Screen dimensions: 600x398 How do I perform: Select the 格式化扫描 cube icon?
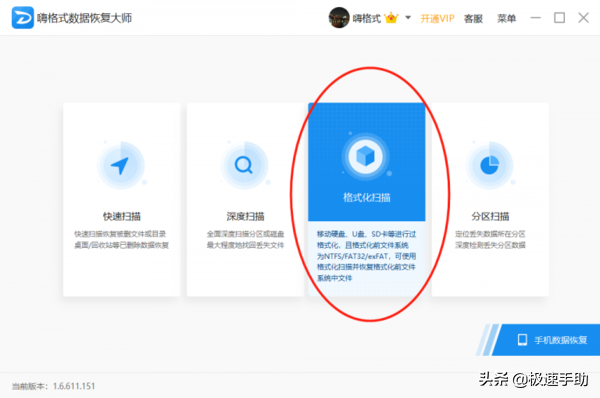click(366, 157)
